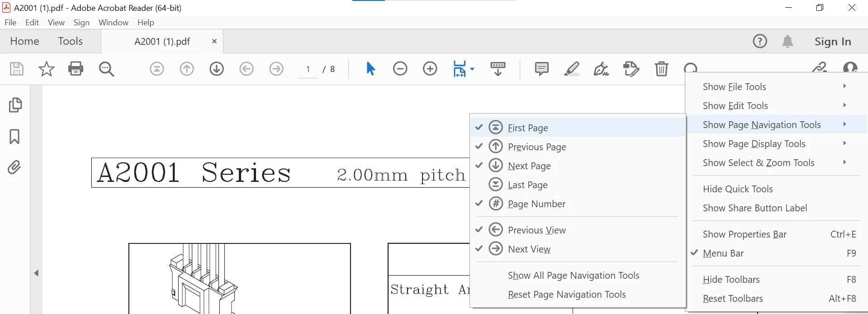Add file to starred with star icon
The image size is (868, 314).
[47, 69]
